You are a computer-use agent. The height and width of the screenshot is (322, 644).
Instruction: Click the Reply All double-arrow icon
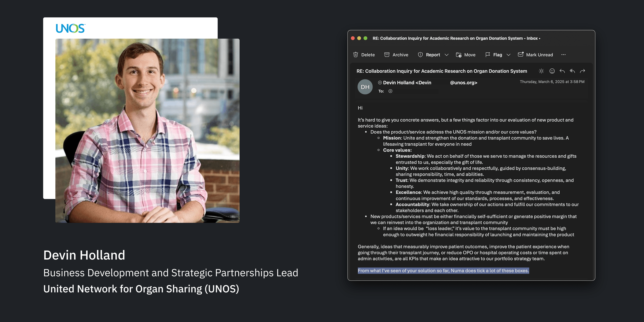(x=572, y=71)
